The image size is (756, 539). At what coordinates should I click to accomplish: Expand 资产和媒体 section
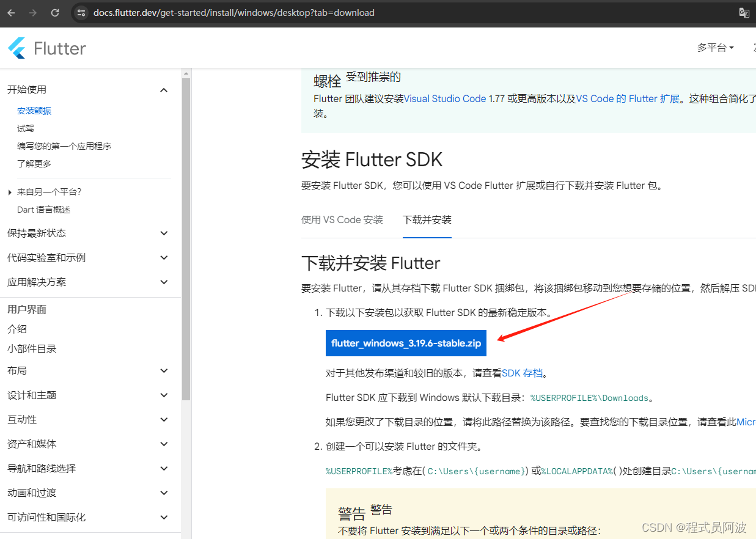pos(163,444)
